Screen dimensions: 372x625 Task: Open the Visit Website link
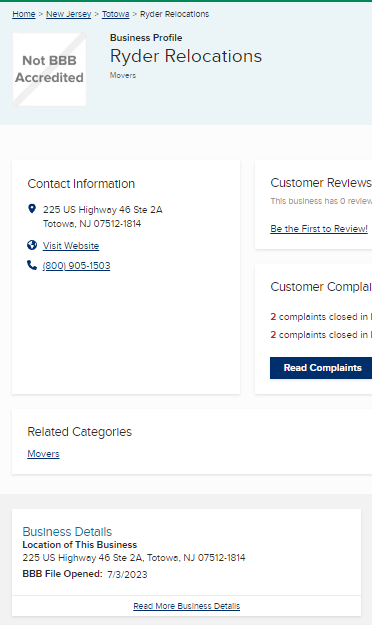[x=71, y=246]
